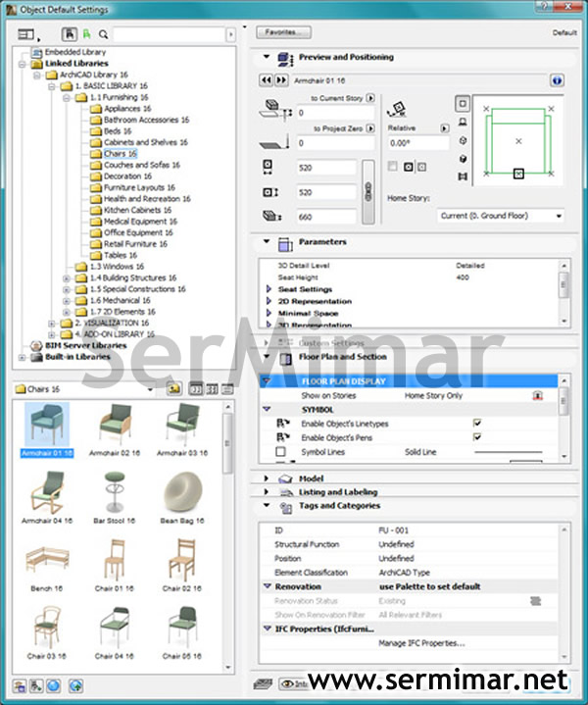Select the first anchor point option
The height and width of the screenshot is (705, 588).
coord(409,168)
